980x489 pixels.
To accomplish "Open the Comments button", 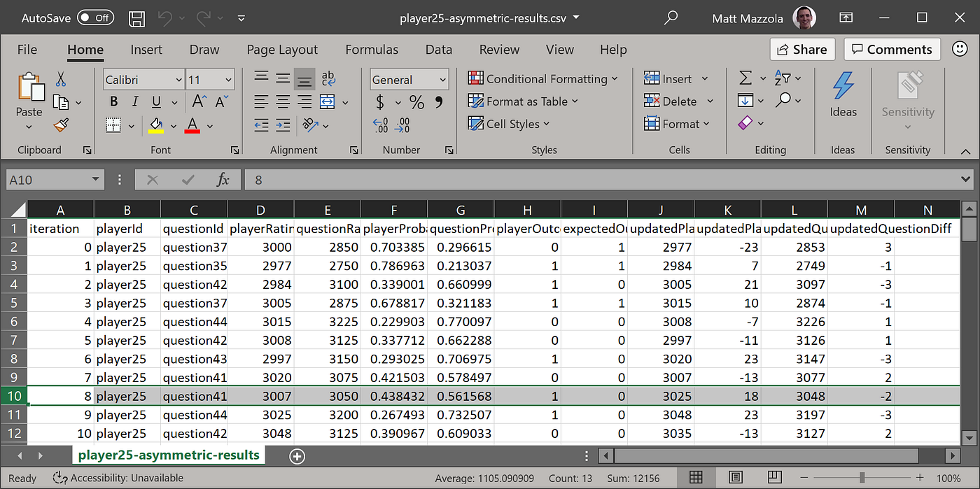I will pyautogui.click(x=892, y=49).
